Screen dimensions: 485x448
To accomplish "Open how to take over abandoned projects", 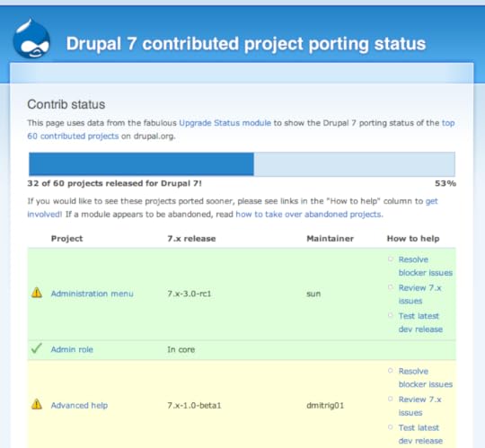I will coord(309,215).
